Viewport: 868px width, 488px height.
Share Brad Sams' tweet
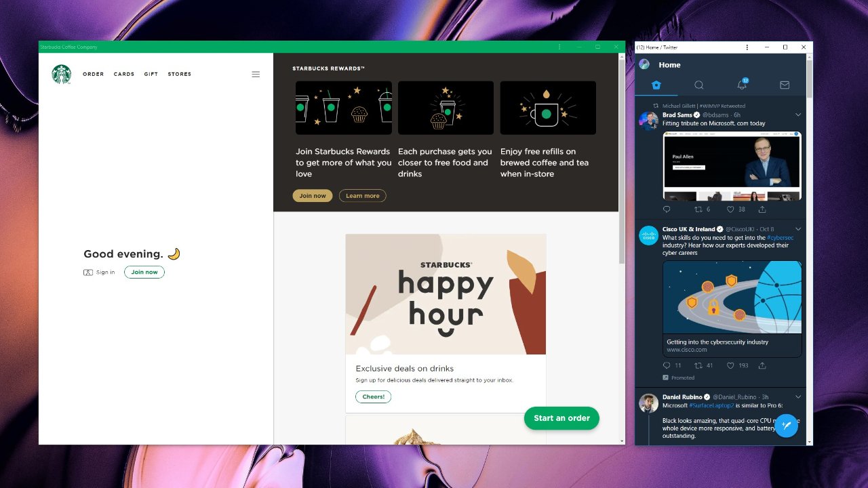[762, 209]
